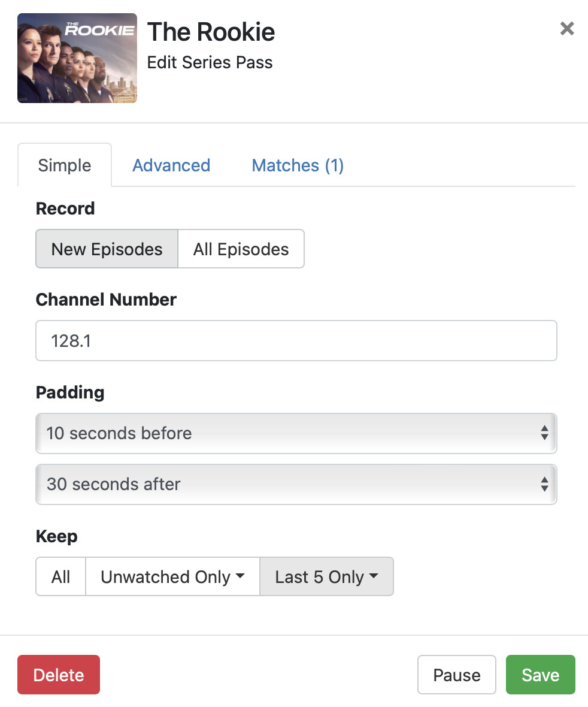Click The Rookie poster thumbnail
Viewport: 588px width, 707px height.
coord(77,58)
